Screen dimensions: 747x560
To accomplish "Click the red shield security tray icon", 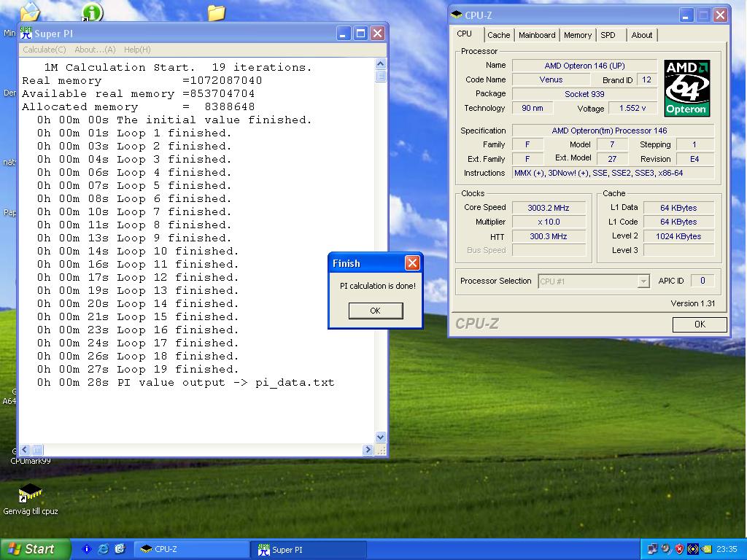I will point(679,549).
